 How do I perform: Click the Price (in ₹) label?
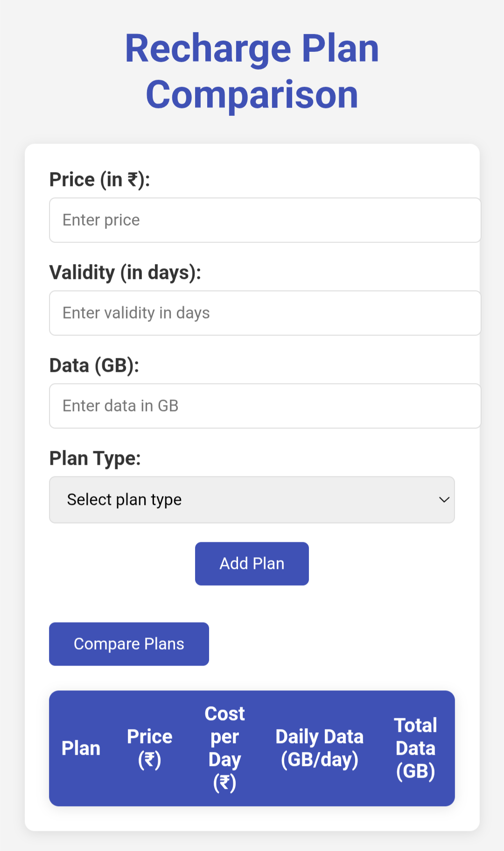click(100, 180)
